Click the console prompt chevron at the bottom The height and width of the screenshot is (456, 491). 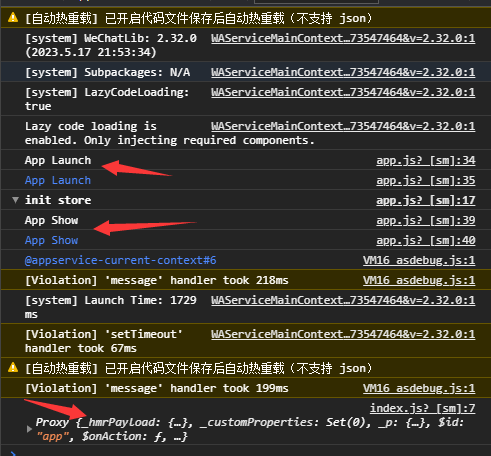[13, 453]
